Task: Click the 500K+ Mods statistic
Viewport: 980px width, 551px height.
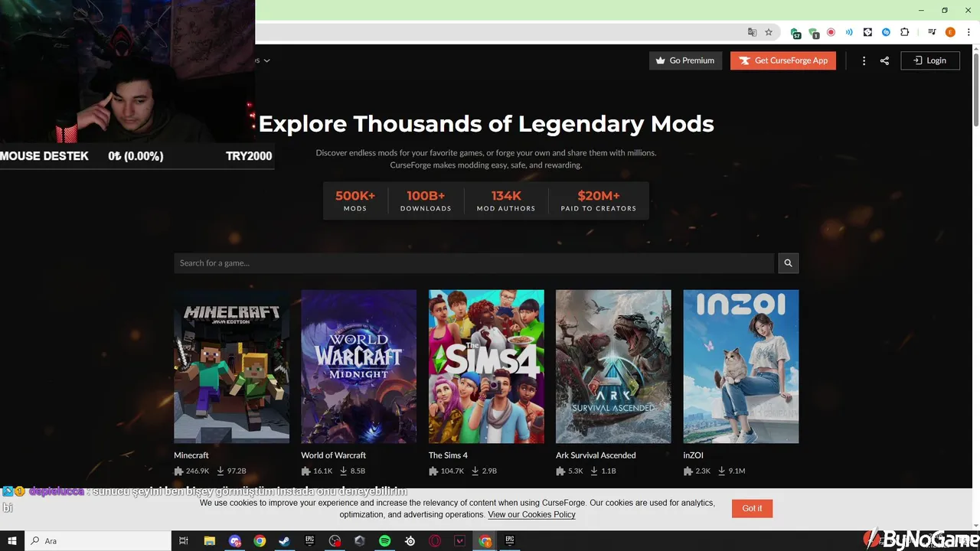Action: tap(355, 201)
